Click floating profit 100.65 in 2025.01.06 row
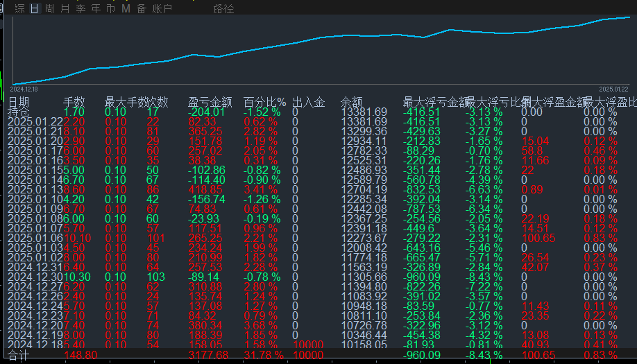Viewport: 637px width, 364px height. coord(538,239)
